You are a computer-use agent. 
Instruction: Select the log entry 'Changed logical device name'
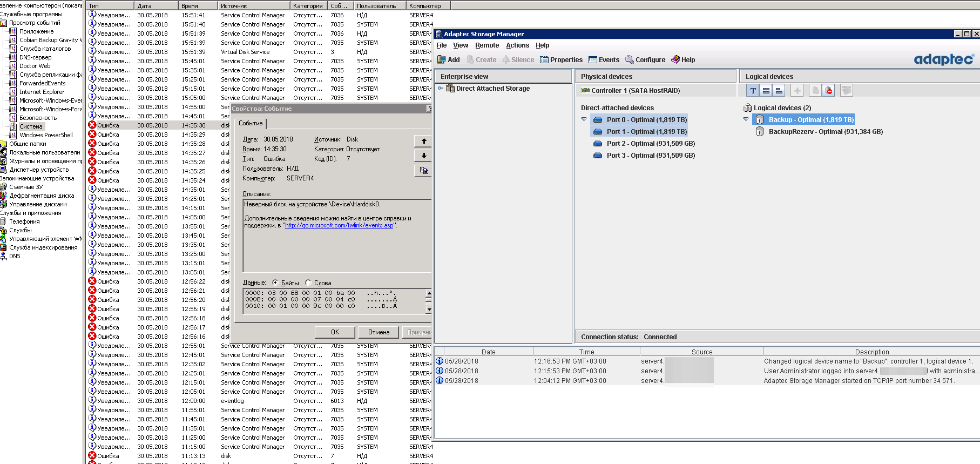707,361
